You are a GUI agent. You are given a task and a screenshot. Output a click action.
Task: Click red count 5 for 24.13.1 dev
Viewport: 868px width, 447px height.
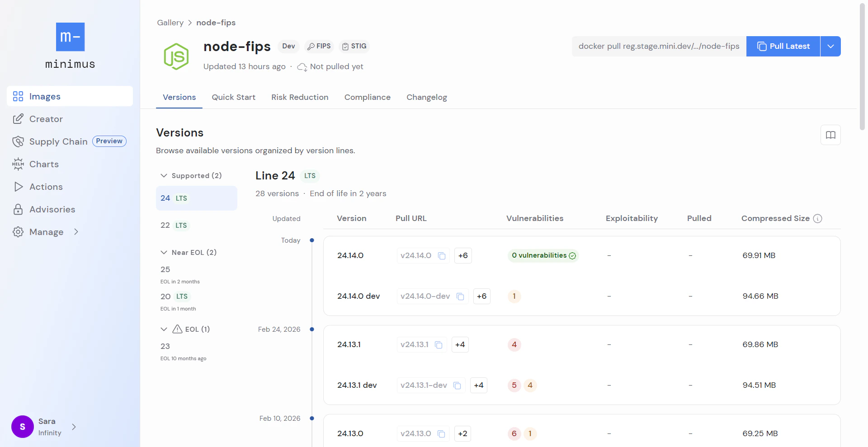pyautogui.click(x=514, y=385)
